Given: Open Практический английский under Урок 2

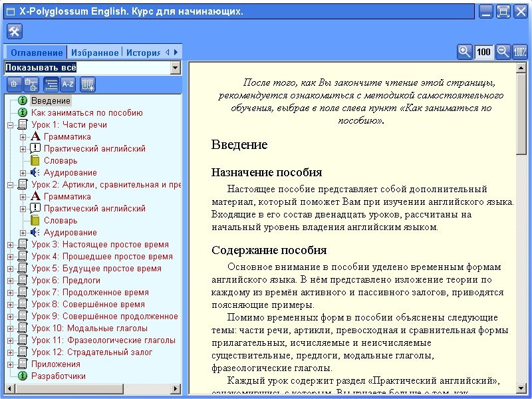Looking at the screenshot, I should [x=94, y=208].
